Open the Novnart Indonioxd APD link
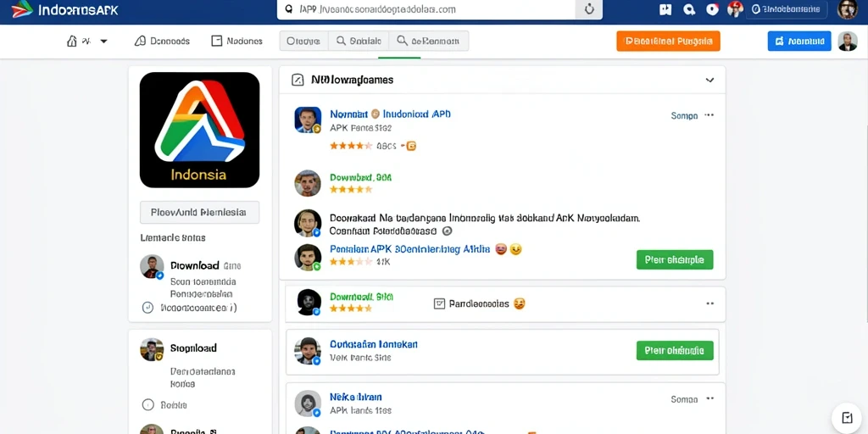This screenshot has height=434, width=868. click(x=390, y=114)
